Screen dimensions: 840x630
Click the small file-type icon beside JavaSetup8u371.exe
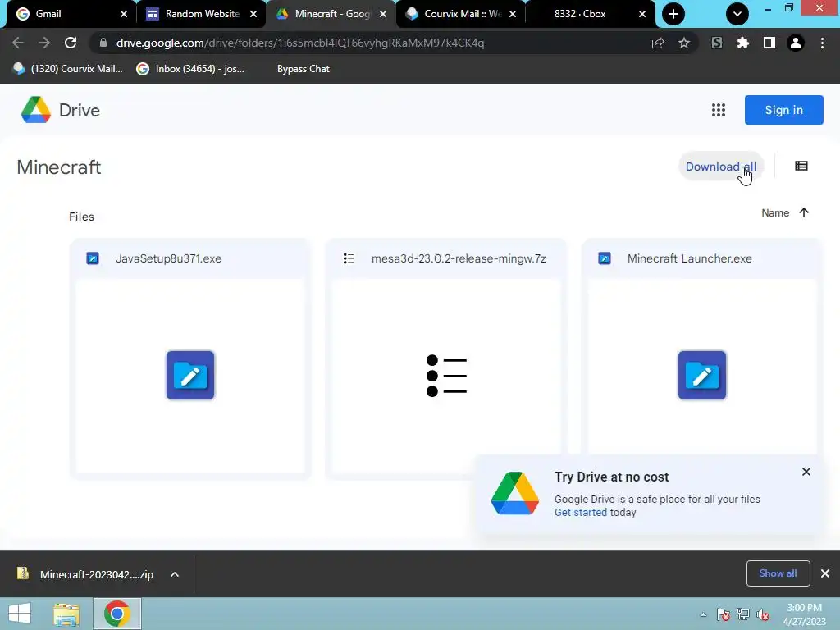[x=93, y=258]
